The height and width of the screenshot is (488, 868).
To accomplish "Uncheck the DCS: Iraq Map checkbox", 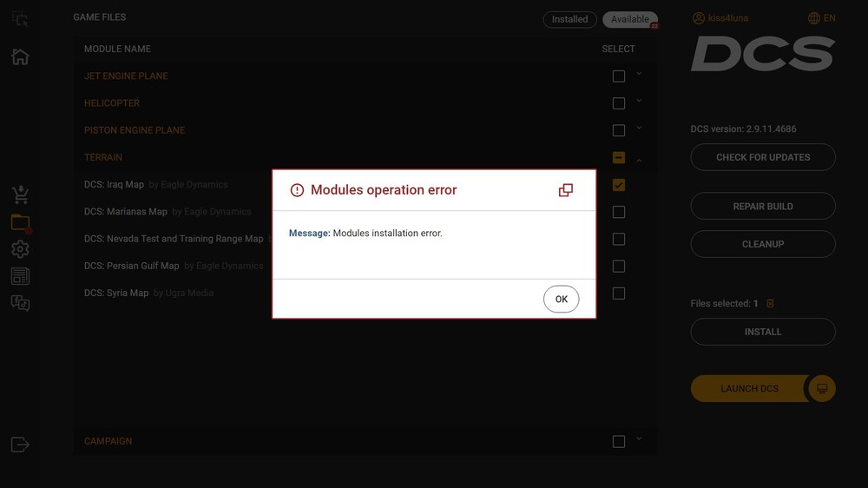I will point(619,185).
